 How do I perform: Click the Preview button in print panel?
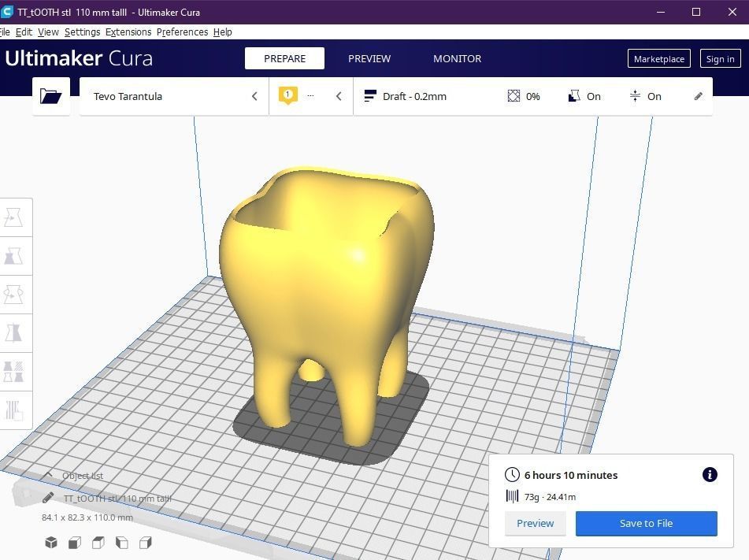[x=535, y=523]
